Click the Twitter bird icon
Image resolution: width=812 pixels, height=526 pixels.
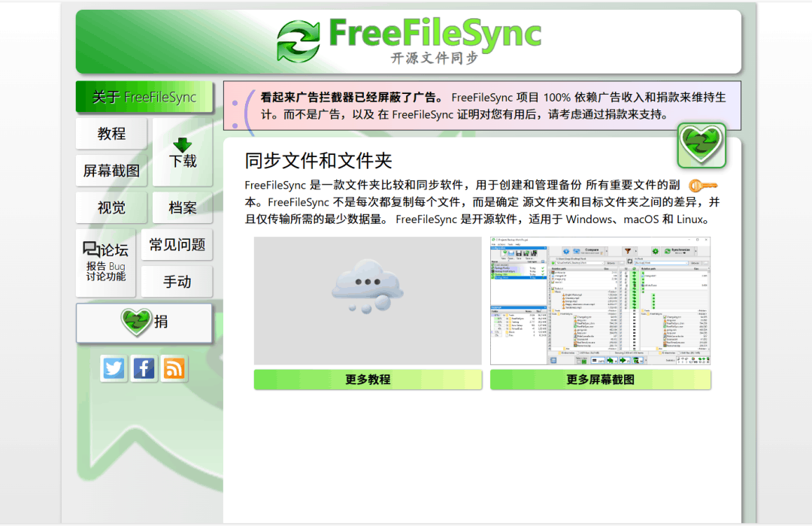click(x=114, y=368)
